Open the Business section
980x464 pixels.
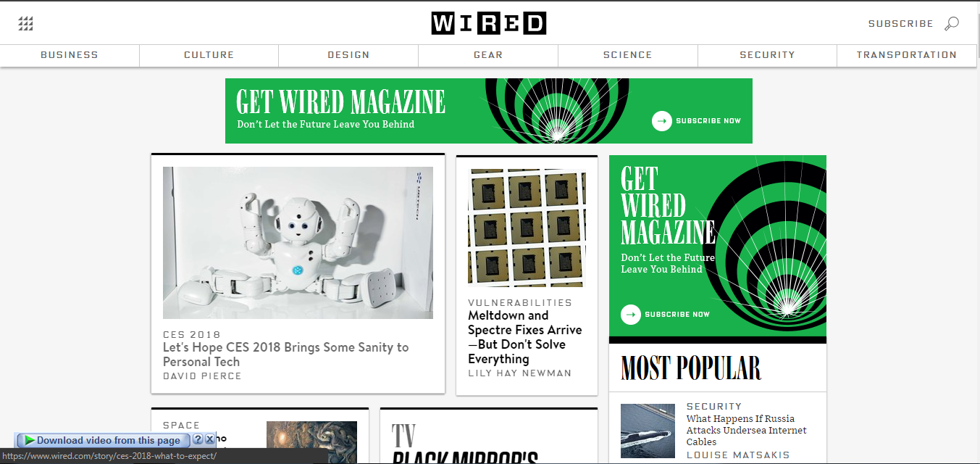point(70,55)
